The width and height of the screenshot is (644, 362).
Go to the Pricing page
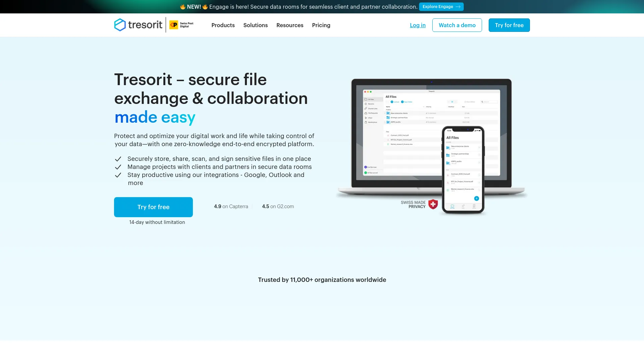click(321, 25)
